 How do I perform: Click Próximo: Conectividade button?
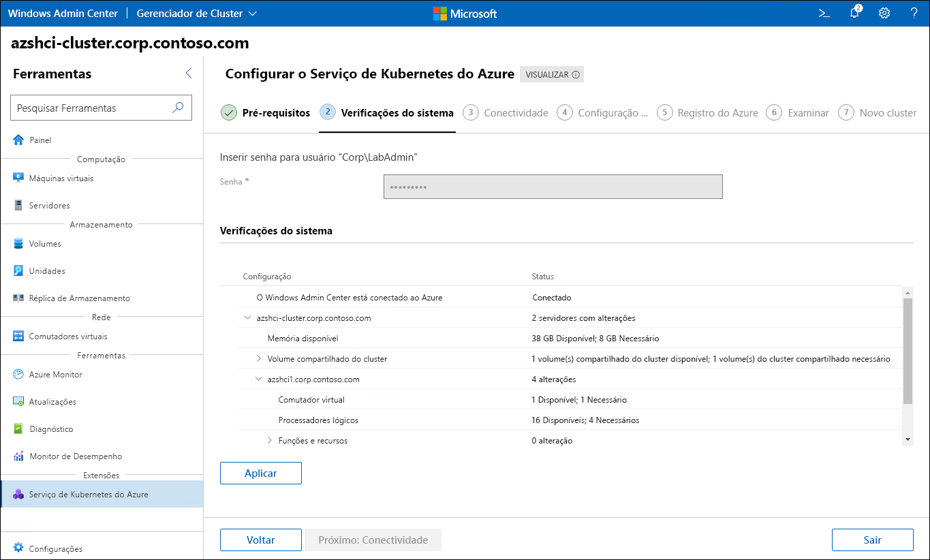[x=373, y=540]
